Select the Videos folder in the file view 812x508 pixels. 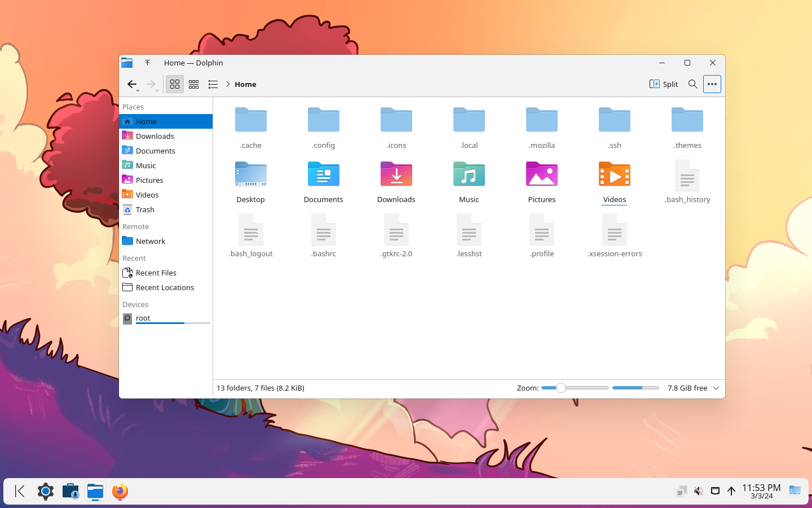(x=614, y=174)
